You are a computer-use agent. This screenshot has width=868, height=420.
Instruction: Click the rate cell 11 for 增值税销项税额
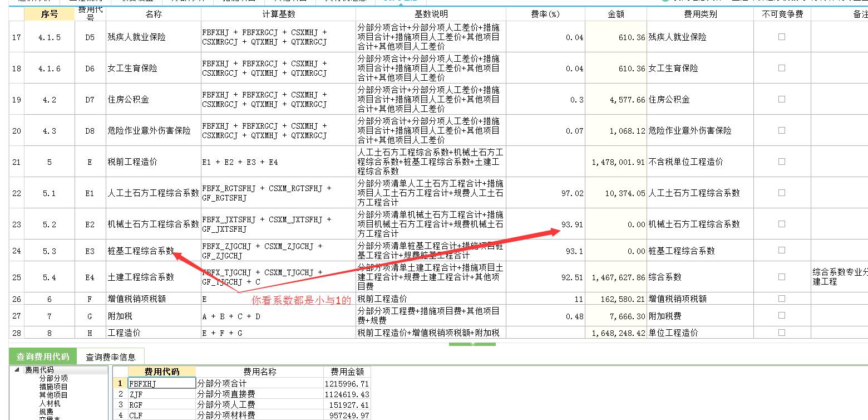click(x=545, y=299)
